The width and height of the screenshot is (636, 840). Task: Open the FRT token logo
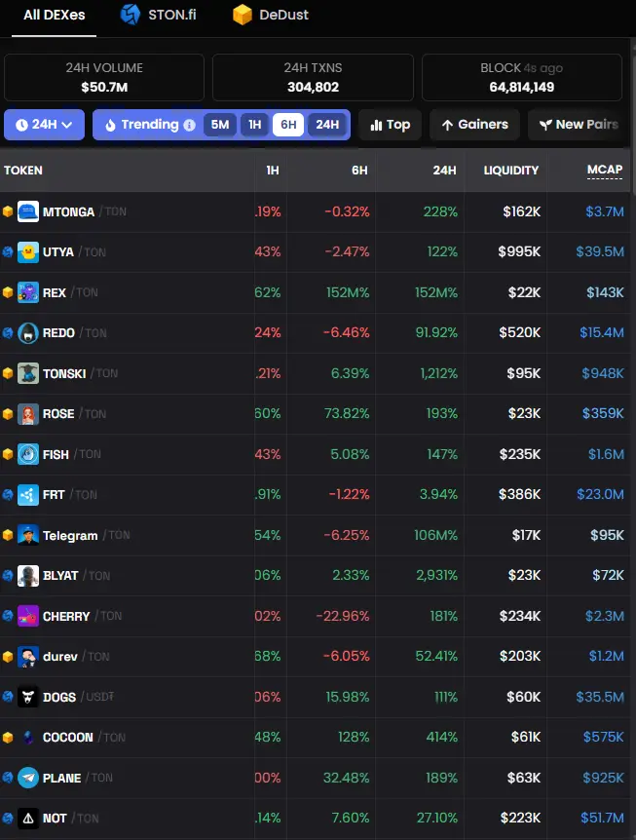(x=28, y=495)
